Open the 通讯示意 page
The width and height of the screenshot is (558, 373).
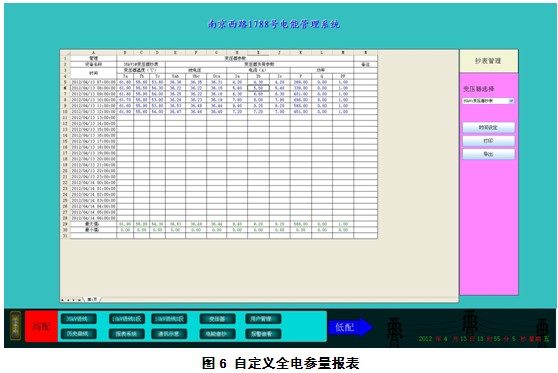tap(169, 334)
